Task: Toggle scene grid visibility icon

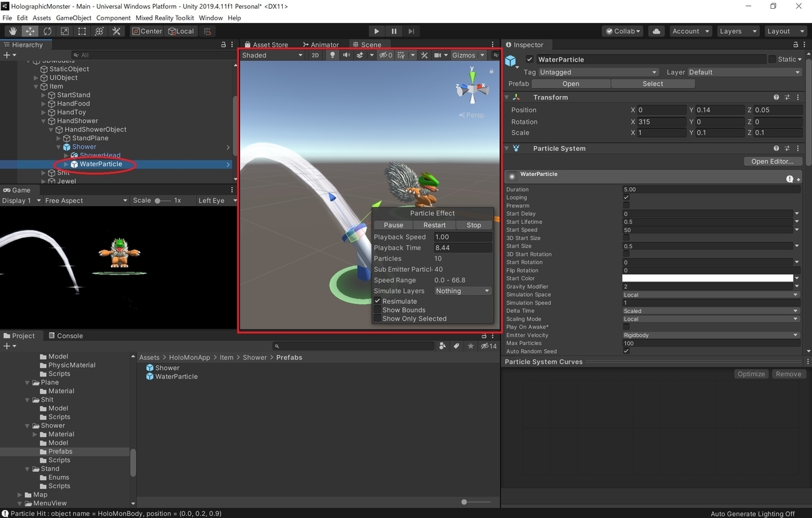Action: click(401, 55)
